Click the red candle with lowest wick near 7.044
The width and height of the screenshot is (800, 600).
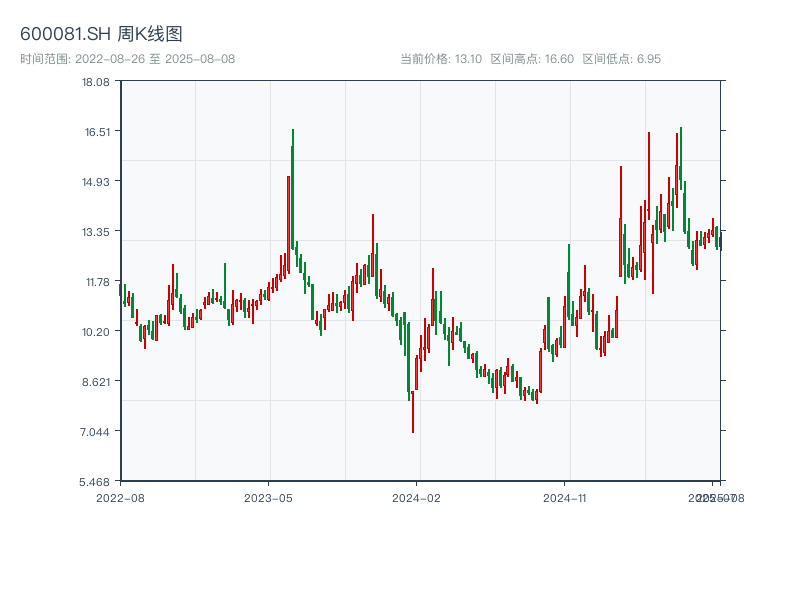tap(413, 411)
